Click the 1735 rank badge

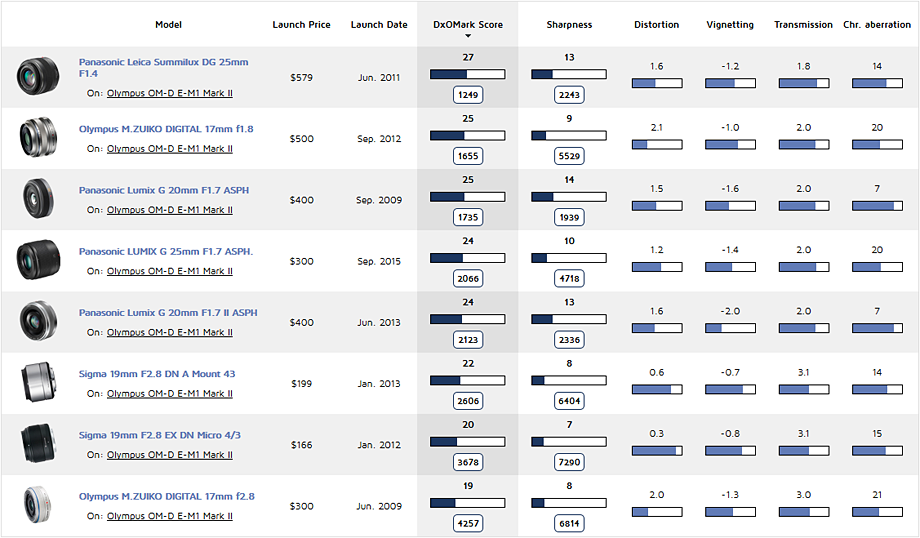pos(468,217)
